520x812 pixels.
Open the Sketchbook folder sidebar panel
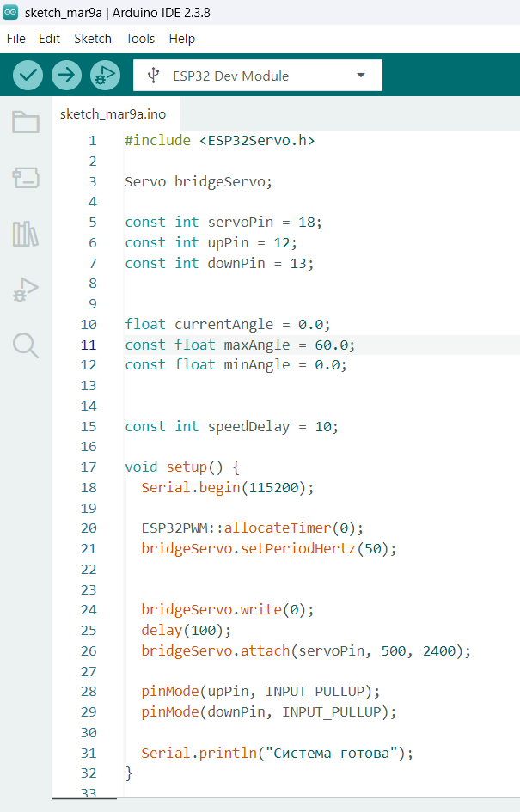[x=26, y=122]
